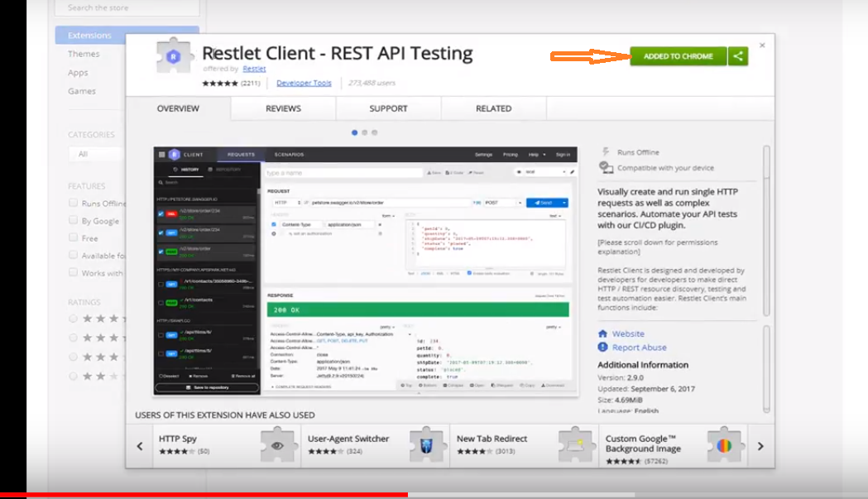Show next related extensions with right arrow
This screenshot has height=499, width=868.
pos(760,446)
